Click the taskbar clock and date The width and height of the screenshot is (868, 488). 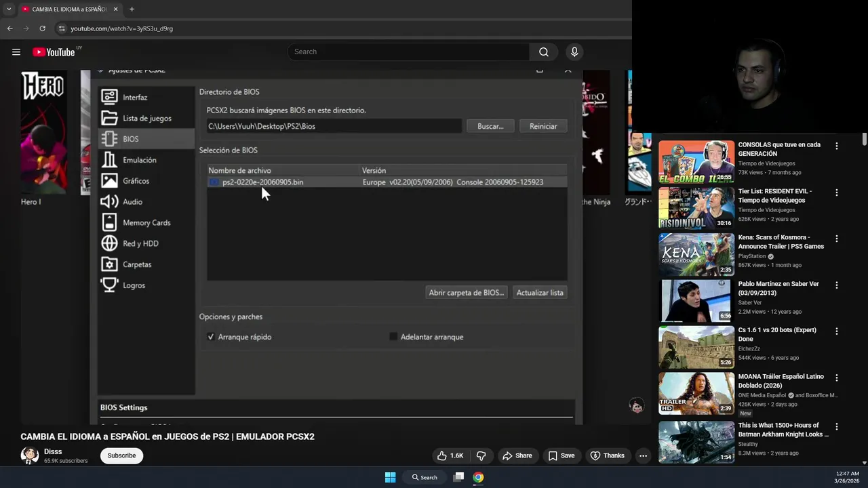(847, 477)
